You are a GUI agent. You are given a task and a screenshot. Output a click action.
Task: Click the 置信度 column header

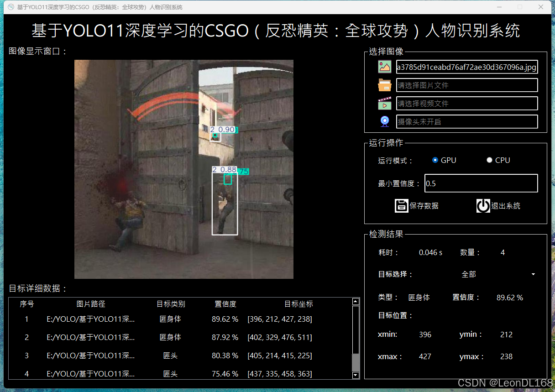[x=225, y=304]
